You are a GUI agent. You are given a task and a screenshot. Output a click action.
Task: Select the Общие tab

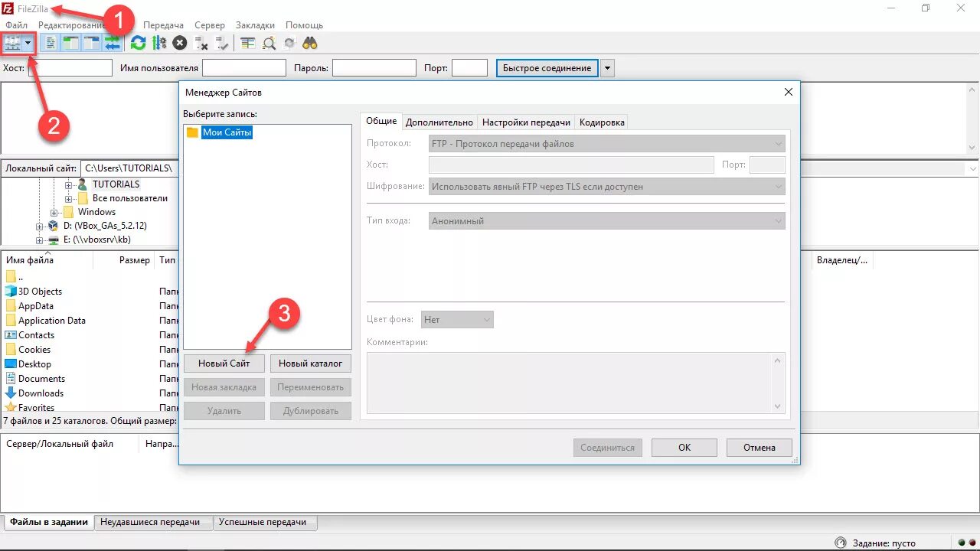(x=381, y=121)
